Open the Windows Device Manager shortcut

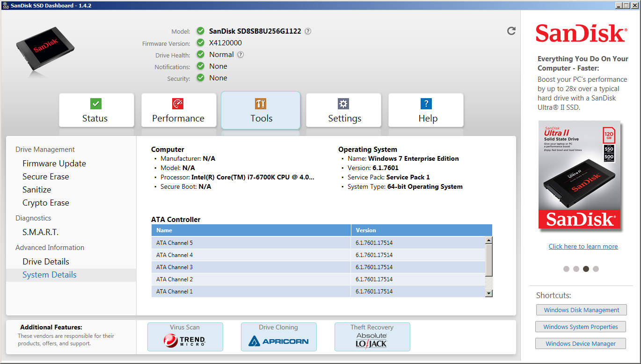tap(581, 343)
